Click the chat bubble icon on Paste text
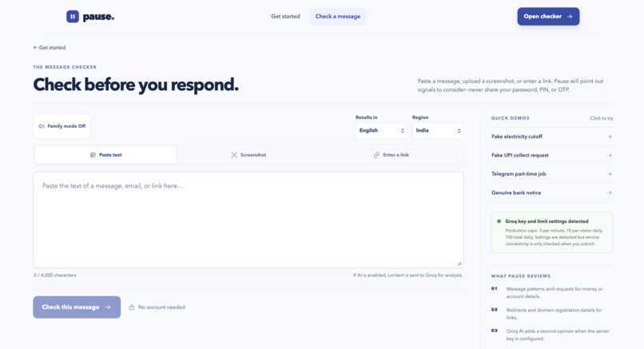 coord(93,155)
